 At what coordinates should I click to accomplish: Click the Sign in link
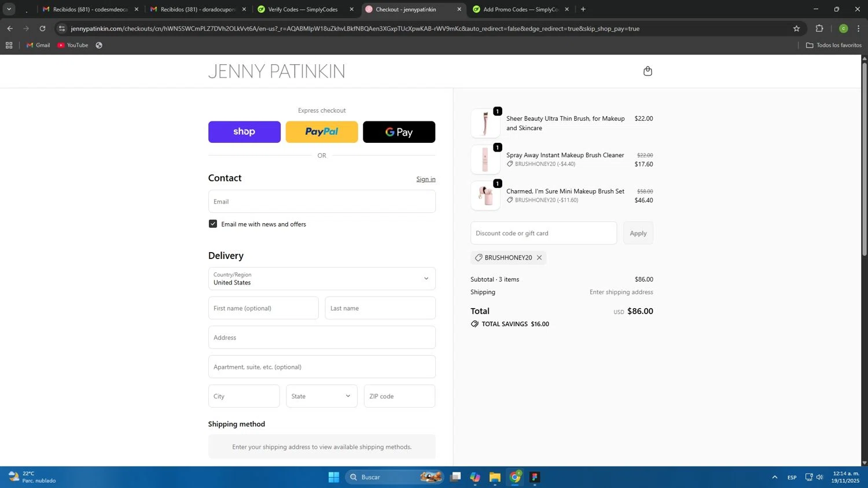[x=426, y=179]
